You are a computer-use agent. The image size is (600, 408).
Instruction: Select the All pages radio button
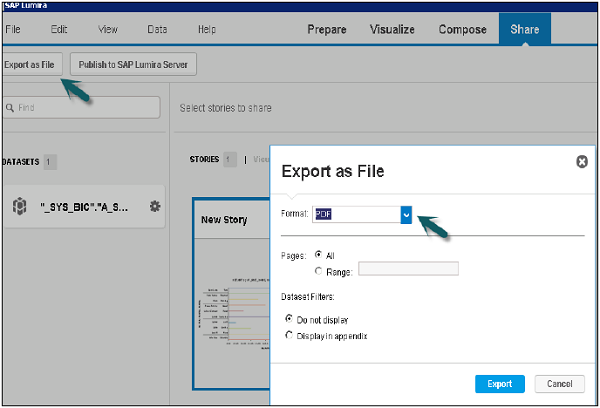pos(318,254)
